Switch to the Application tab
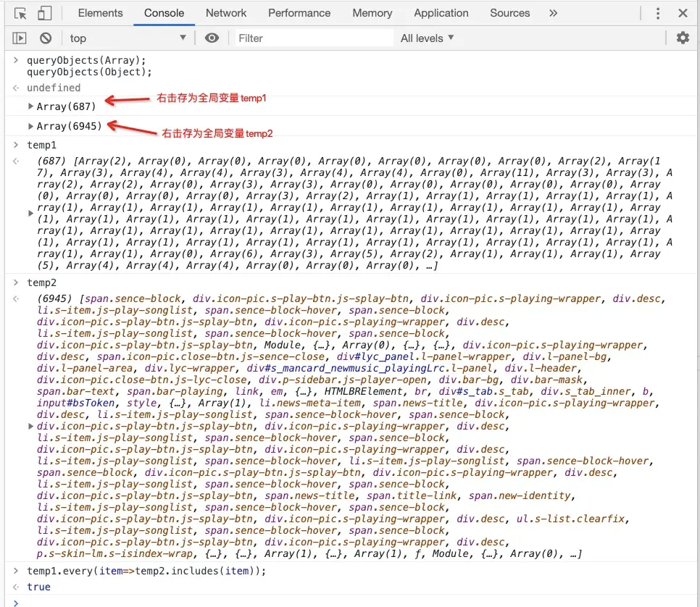The height and width of the screenshot is (607, 700). click(x=441, y=12)
